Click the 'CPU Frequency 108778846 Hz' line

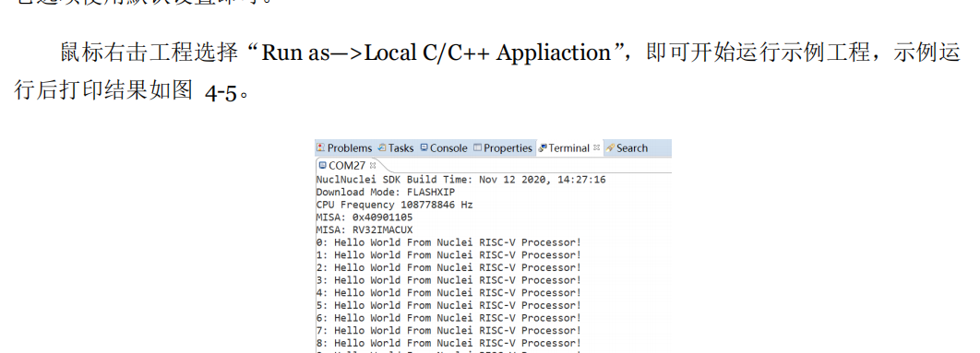click(394, 205)
